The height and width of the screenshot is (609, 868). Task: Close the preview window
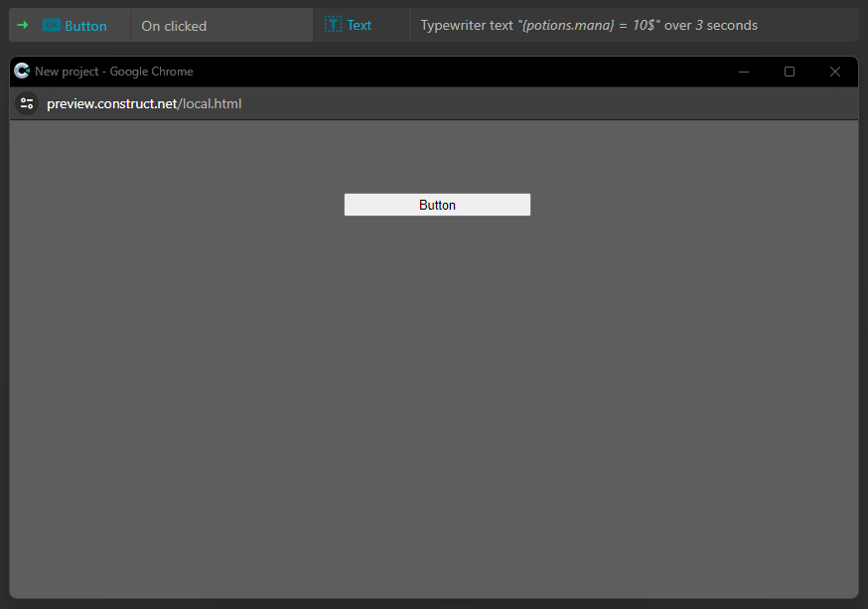tap(835, 72)
